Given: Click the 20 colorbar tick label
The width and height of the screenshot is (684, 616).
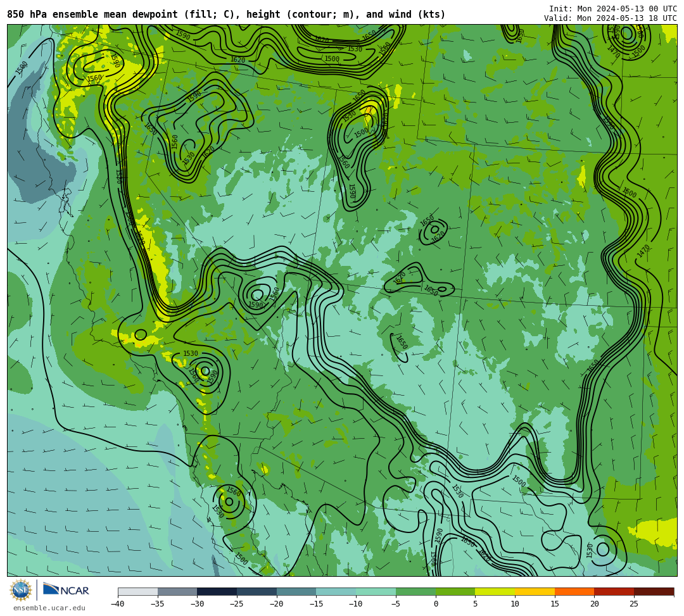Looking at the screenshot, I should (x=594, y=604).
